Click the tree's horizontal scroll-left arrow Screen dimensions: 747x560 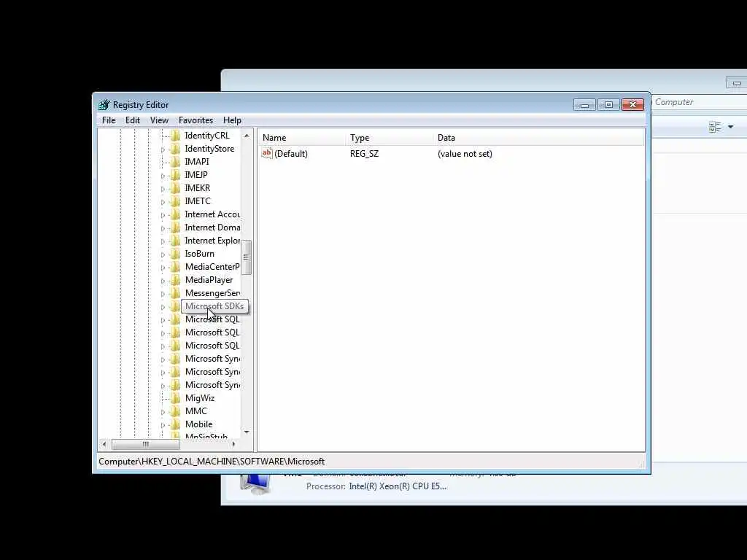[104, 444]
